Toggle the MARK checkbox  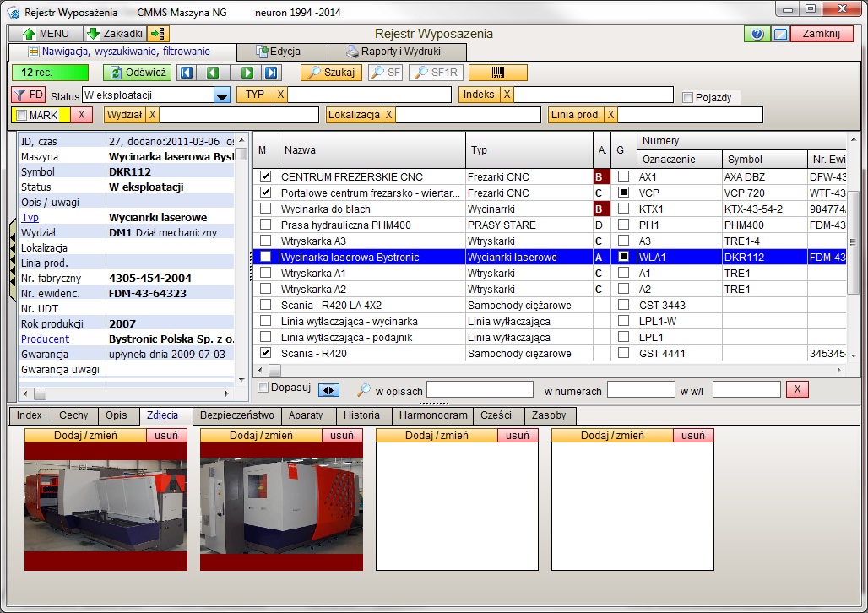point(22,115)
